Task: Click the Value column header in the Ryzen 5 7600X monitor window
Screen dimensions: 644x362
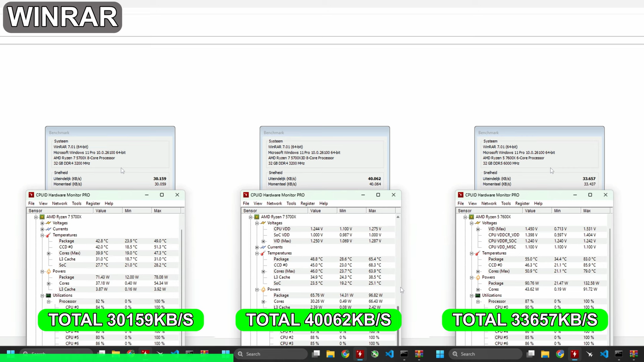Action: pyautogui.click(x=530, y=211)
